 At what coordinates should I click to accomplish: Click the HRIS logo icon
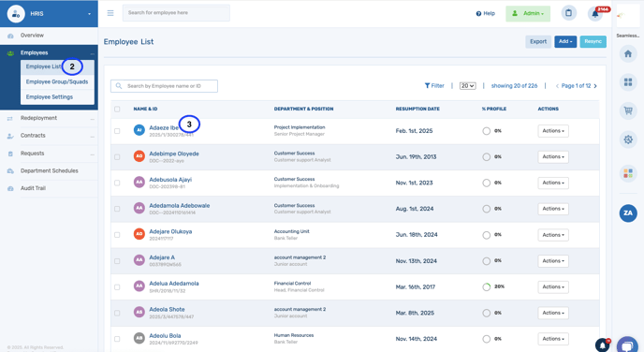tap(16, 13)
